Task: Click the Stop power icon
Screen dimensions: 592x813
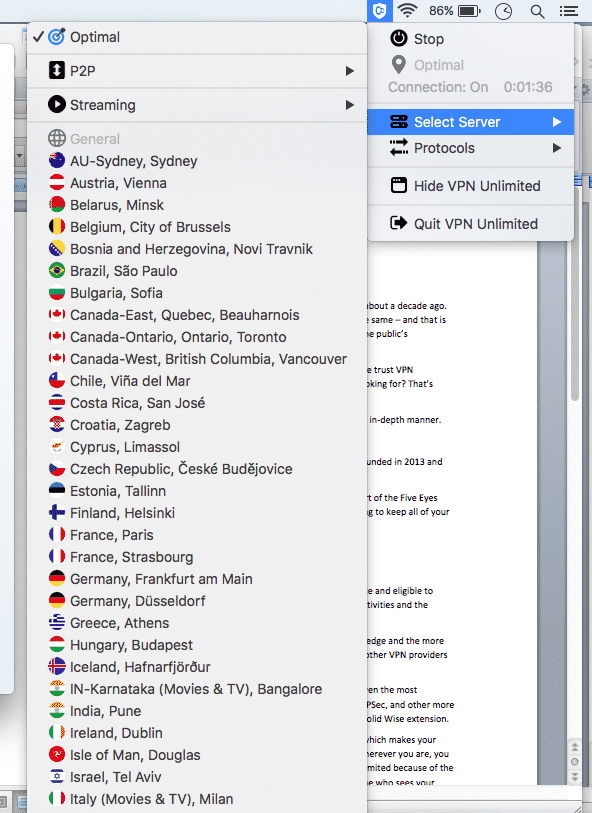Action: (399, 38)
